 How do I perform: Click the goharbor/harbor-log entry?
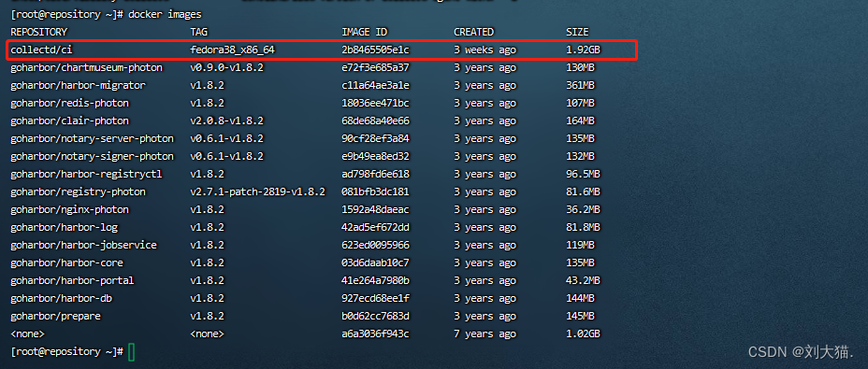click(65, 227)
